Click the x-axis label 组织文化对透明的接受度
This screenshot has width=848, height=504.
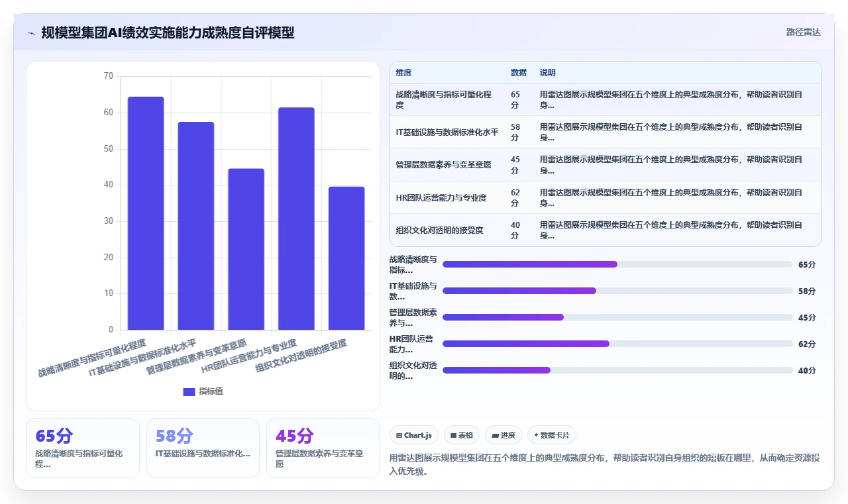[301, 355]
